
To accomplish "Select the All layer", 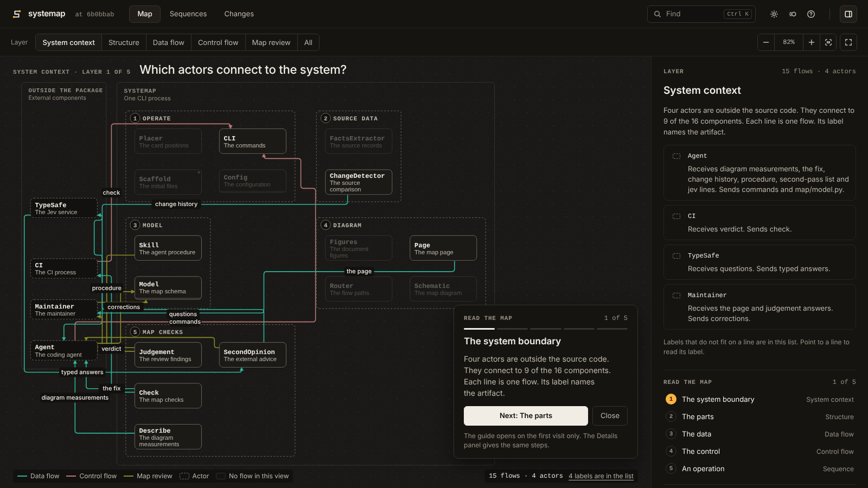I will (308, 42).
